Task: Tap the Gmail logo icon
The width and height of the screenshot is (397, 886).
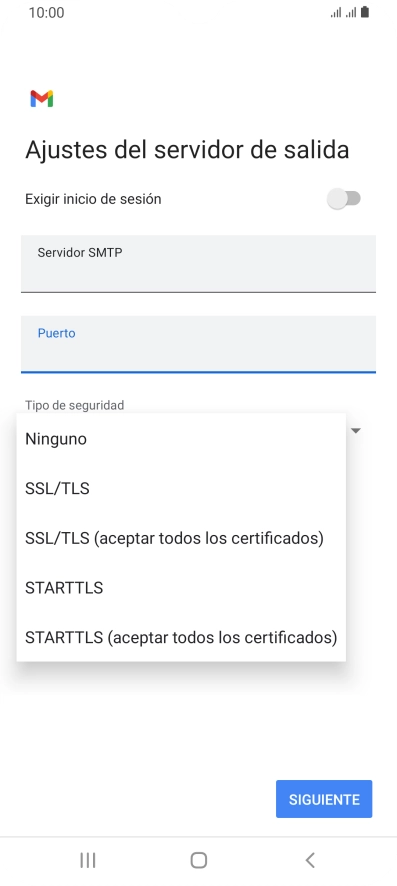Action: [x=42, y=99]
